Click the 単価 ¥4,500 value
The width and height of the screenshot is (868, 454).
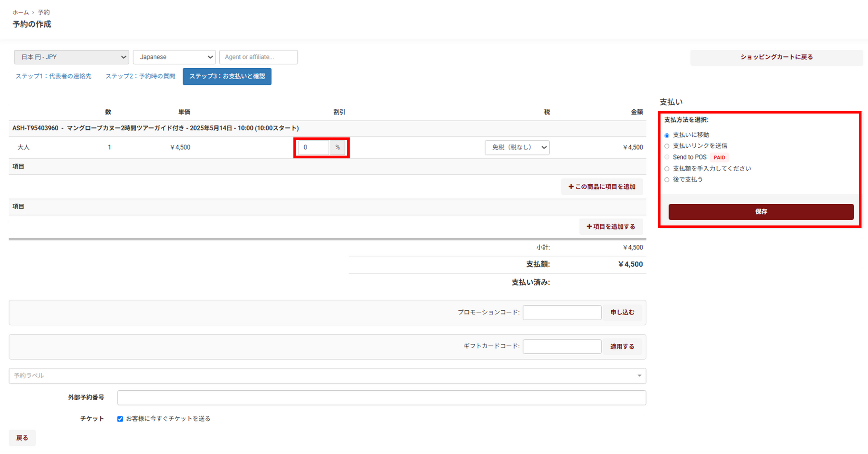click(180, 147)
